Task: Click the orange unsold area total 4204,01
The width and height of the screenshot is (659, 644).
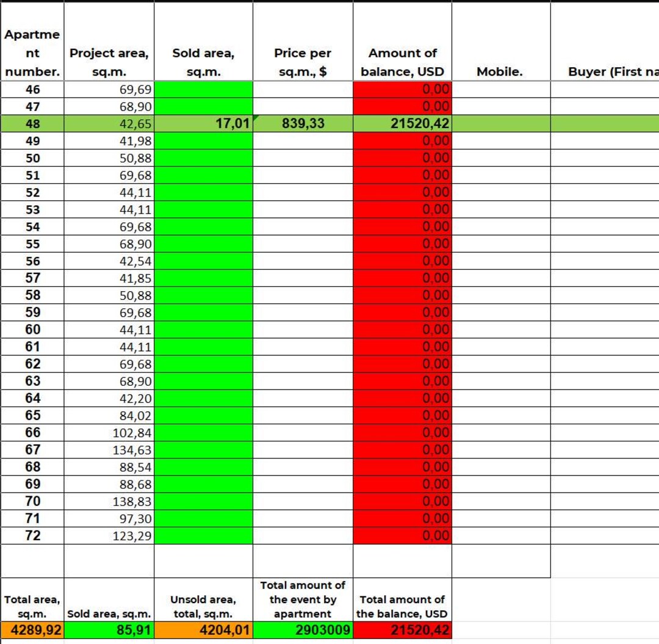Action: (203, 630)
